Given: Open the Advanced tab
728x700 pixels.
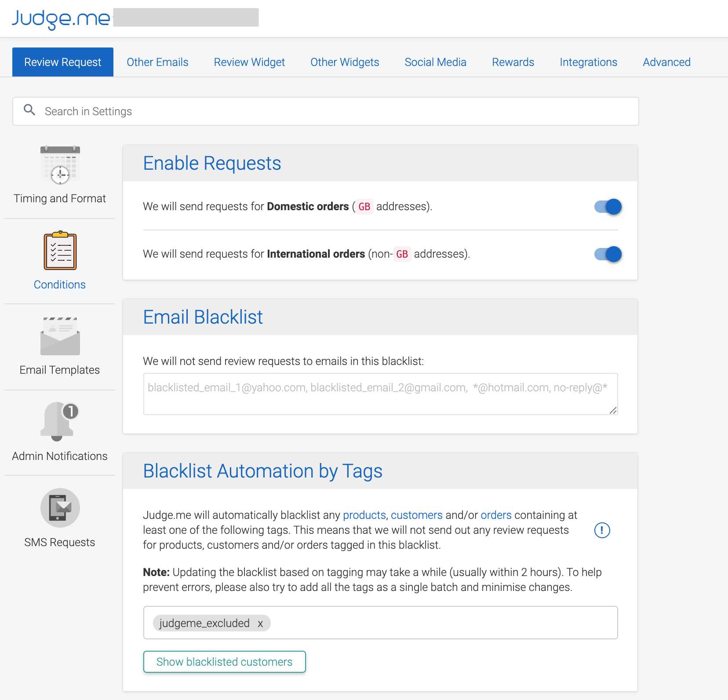Looking at the screenshot, I should (x=666, y=62).
